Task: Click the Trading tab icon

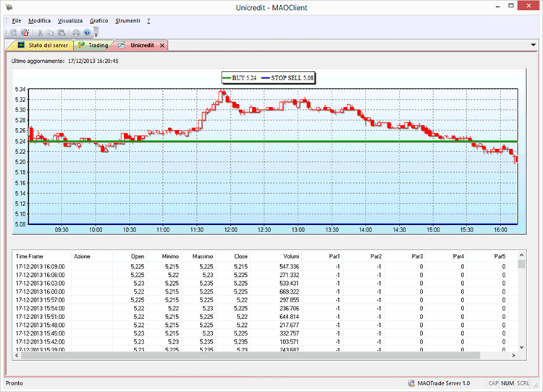Action: (x=81, y=45)
